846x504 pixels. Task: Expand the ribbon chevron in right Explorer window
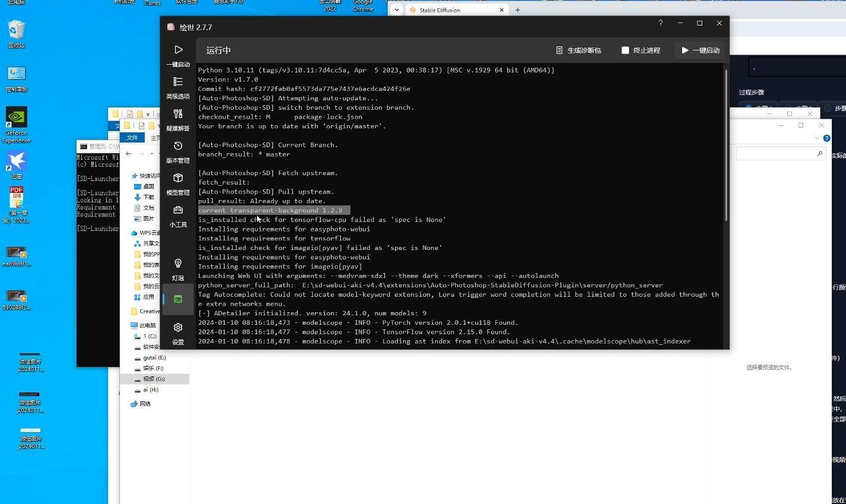point(817,138)
